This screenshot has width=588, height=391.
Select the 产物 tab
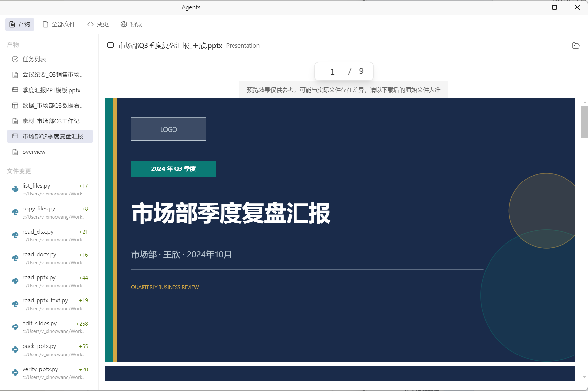pos(20,24)
